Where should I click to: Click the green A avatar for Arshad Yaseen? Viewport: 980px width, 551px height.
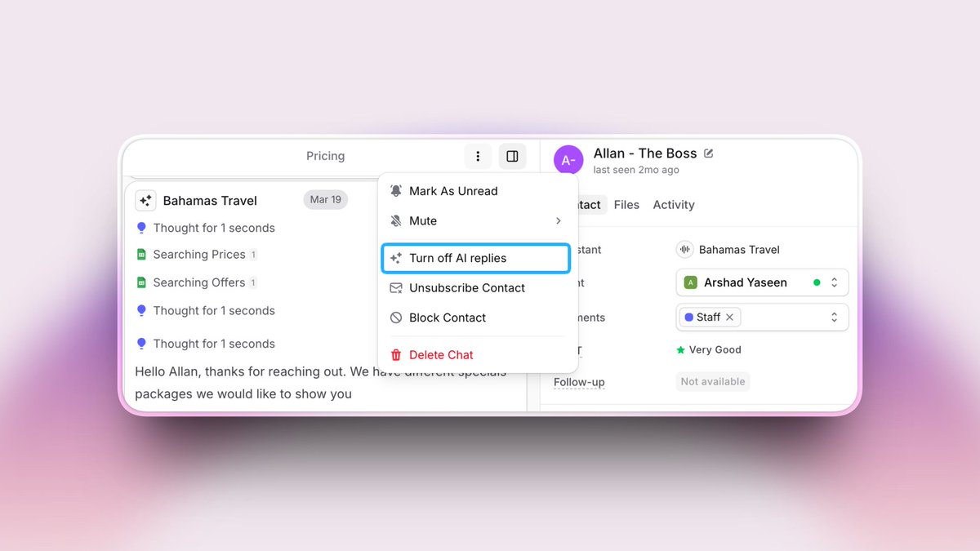click(x=690, y=282)
